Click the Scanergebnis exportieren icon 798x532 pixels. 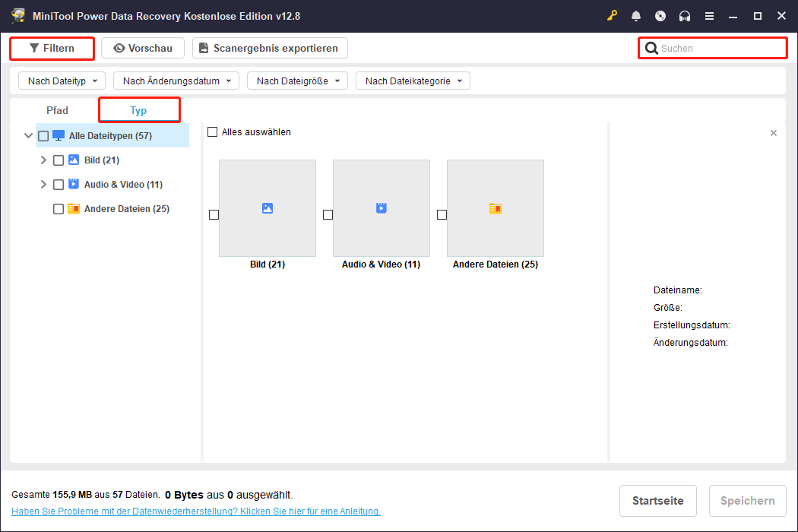203,48
